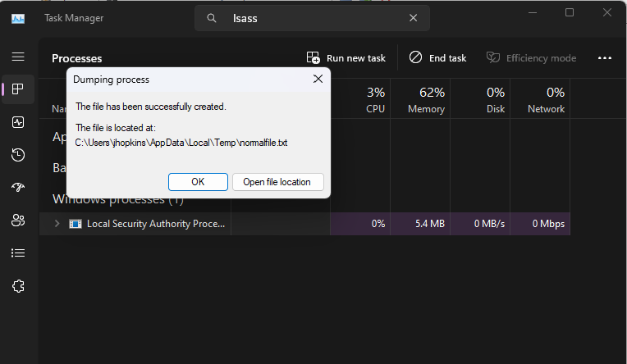Open the Startup apps sidebar icon
Viewport: 627px width, 364px height.
click(x=18, y=187)
